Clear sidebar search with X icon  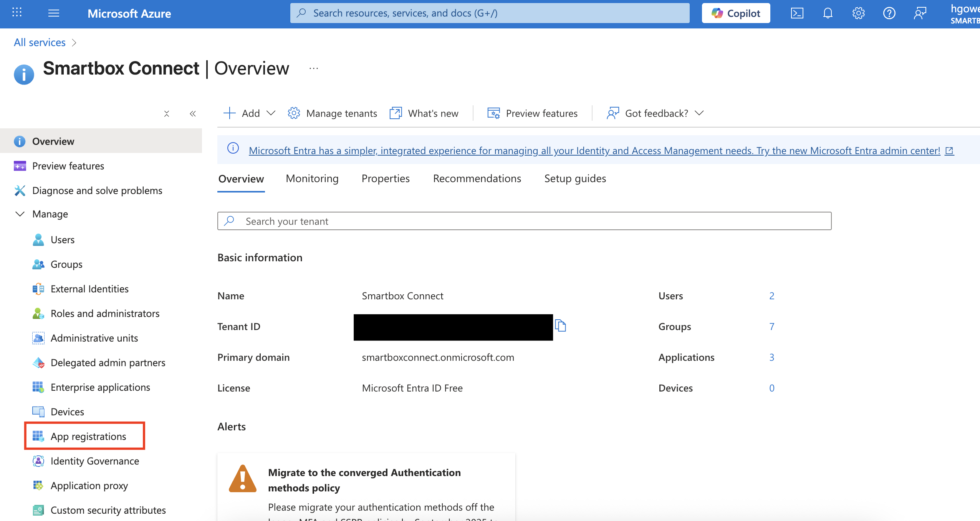tap(167, 114)
